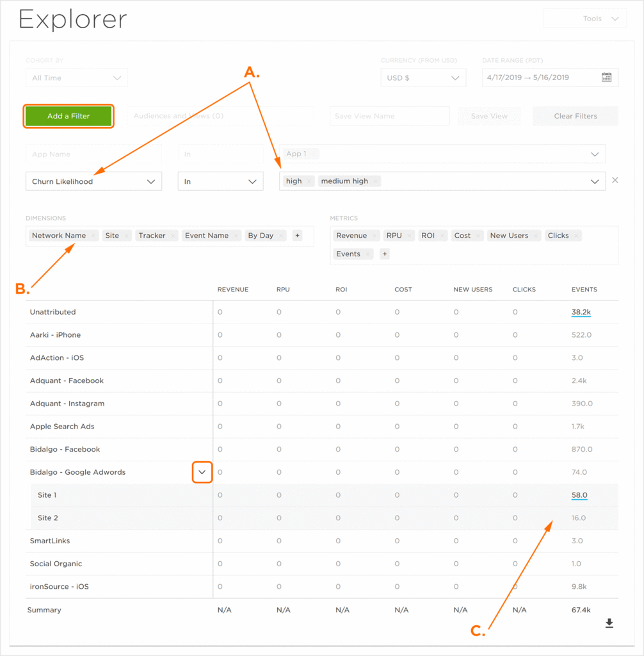Delete the Churn Likelihood filter row
The height and width of the screenshot is (656, 644).
click(x=615, y=180)
